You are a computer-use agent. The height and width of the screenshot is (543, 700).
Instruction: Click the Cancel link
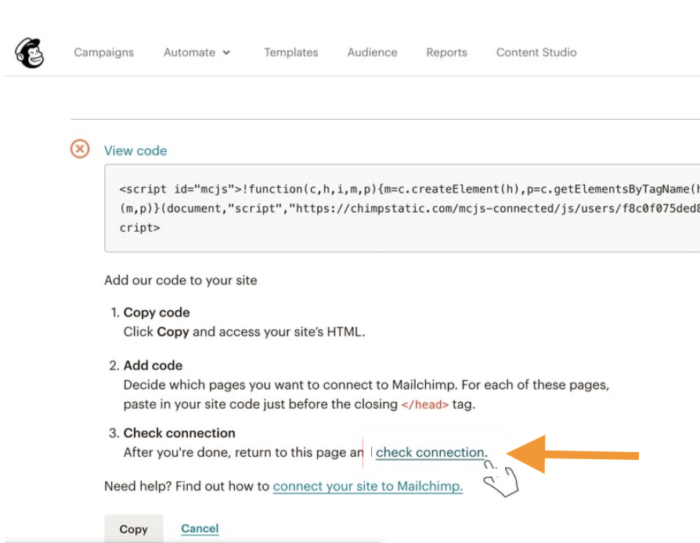click(200, 528)
